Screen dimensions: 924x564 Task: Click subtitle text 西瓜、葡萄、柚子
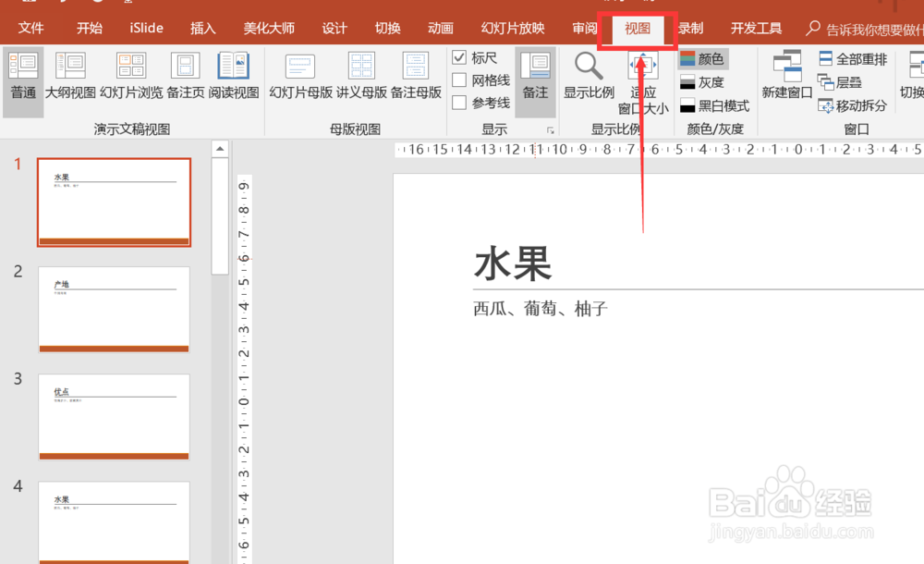541,309
